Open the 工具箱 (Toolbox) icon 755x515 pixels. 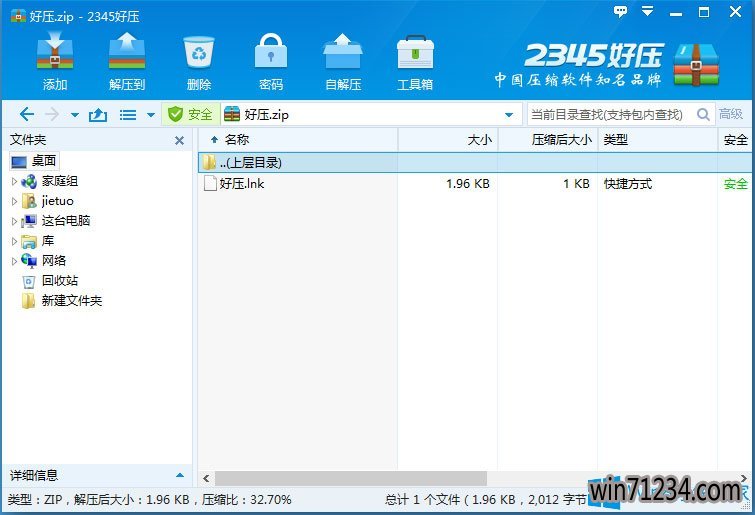(415, 52)
